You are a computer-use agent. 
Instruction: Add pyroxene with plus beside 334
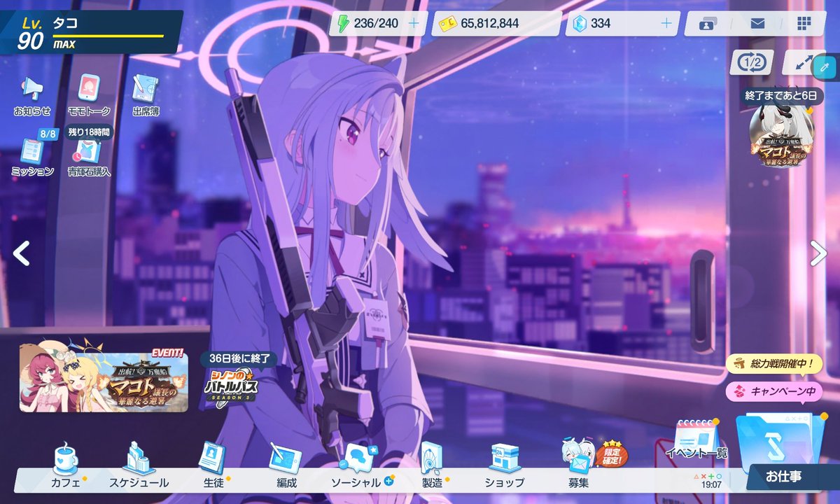(666, 23)
